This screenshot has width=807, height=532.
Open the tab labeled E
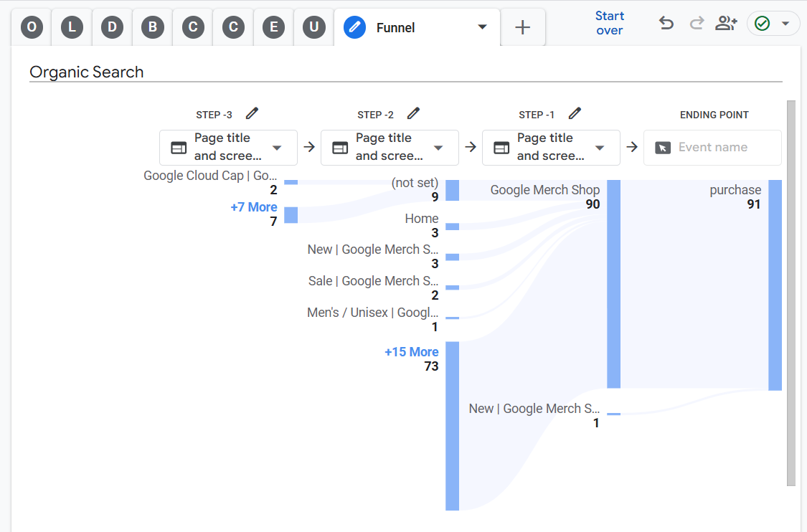(273, 27)
